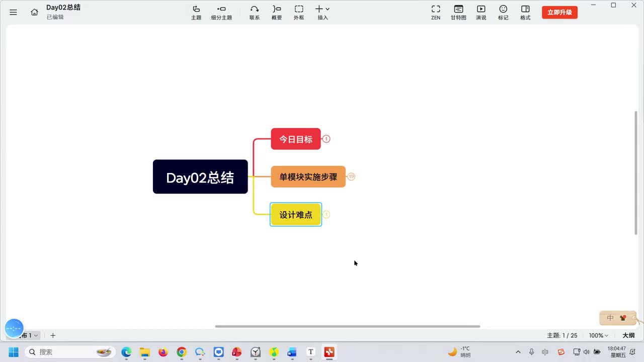Open the hamburger main menu

14,12
